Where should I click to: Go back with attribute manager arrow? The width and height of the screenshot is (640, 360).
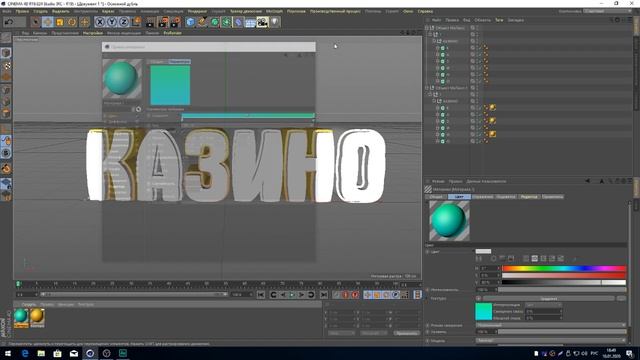(588, 181)
